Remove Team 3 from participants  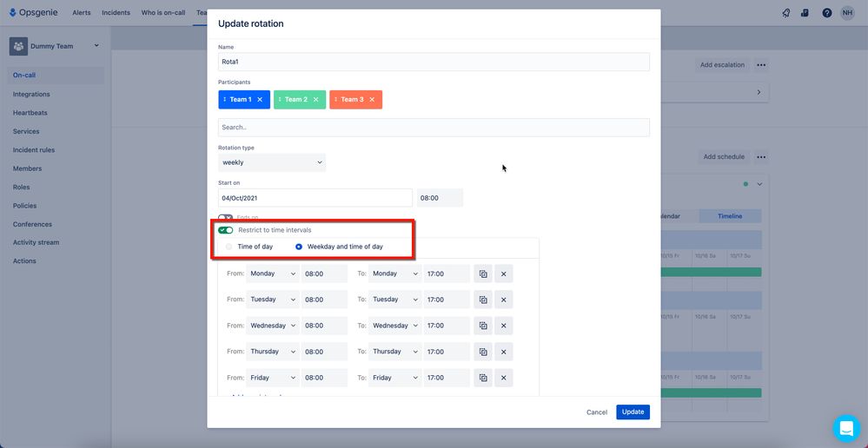(x=372, y=100)
